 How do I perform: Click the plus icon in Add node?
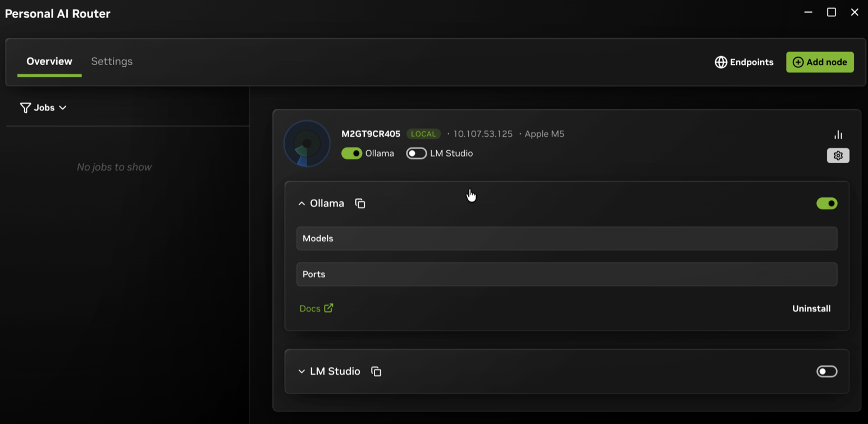(x=798, y=62)
